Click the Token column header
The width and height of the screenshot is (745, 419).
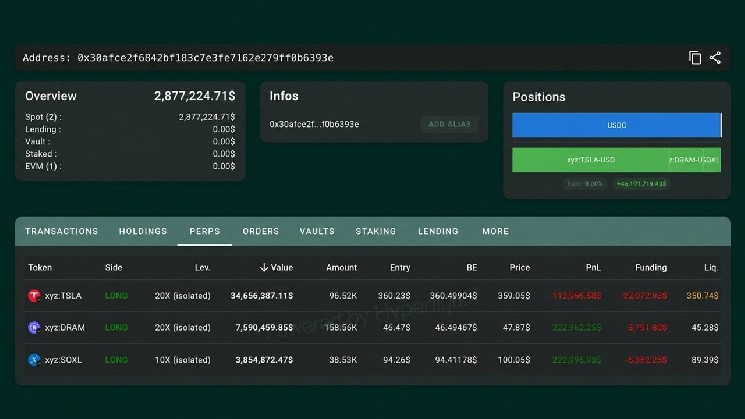[x=40, y=267]
